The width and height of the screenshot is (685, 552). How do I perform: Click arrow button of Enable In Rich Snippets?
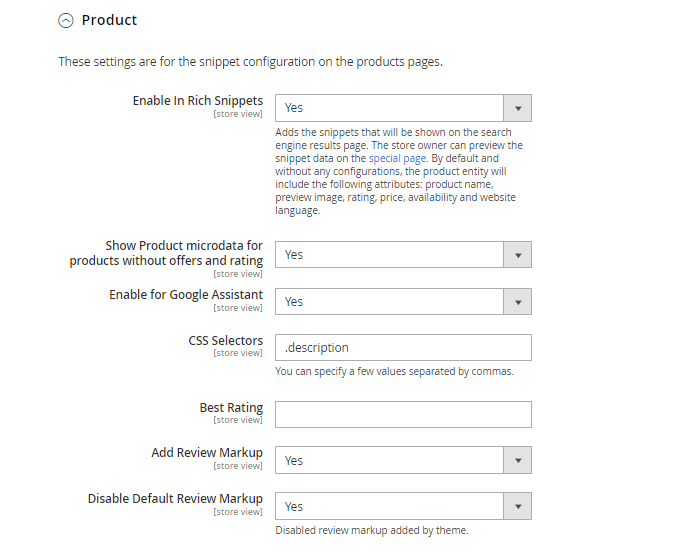pos(517,108)
